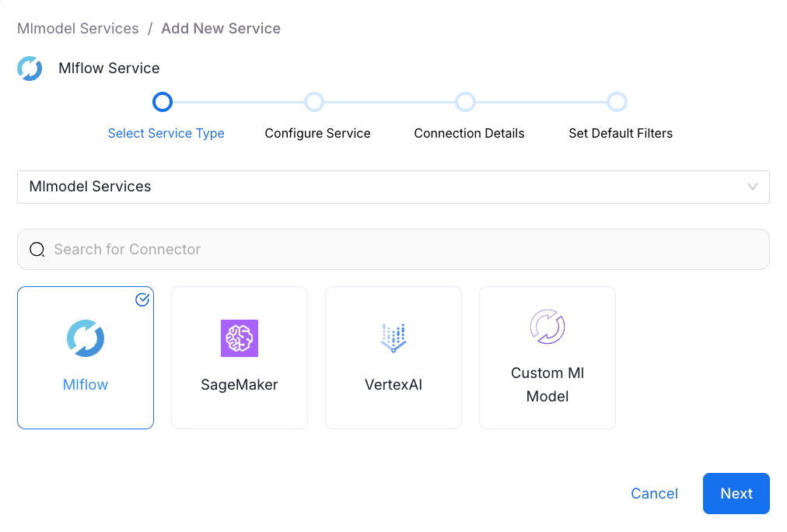The width and height of the screenshot is (787, 532).
Task: Select the Mlflow connector card
Action: (x=86, y=358)
